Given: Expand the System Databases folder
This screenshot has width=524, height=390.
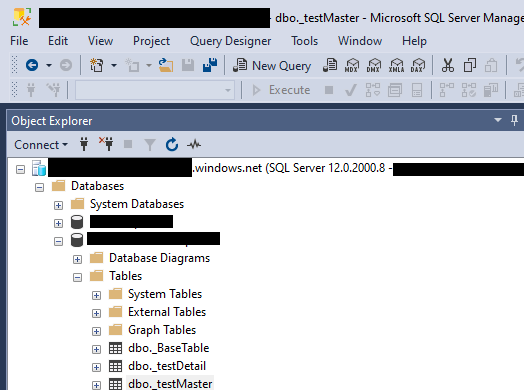Looking at the screenshot, I should pyautogui.click(x=58, y=205).
